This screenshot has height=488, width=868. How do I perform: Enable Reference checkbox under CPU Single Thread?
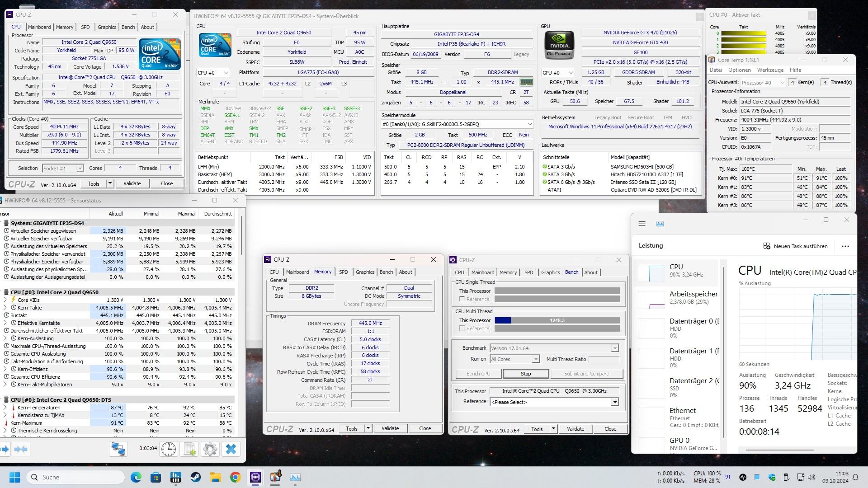point(462,299)
